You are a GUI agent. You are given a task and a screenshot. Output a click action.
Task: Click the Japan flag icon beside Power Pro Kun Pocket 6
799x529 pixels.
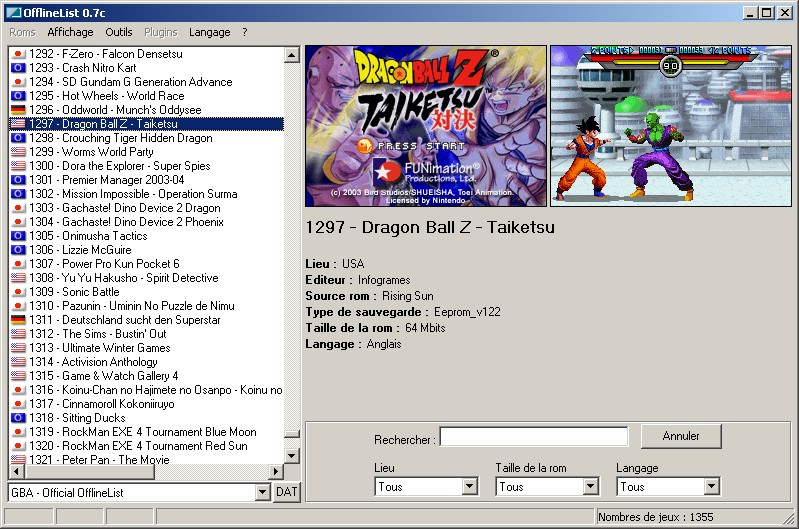point(18,264)
